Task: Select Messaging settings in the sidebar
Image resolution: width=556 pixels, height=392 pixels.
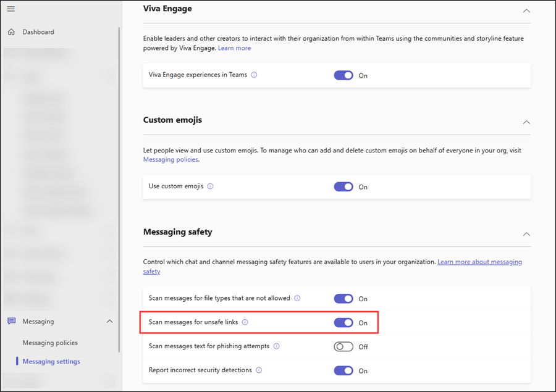Action: [51, 361]
